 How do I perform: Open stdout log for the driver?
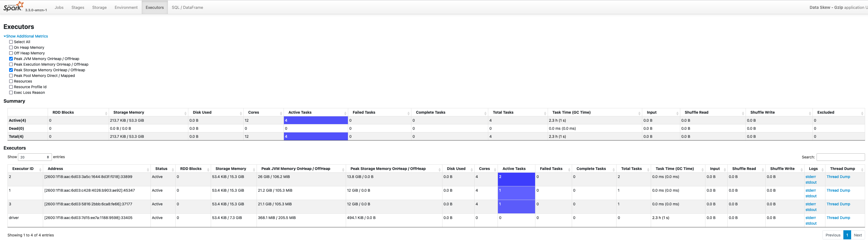(x=811, y=224)
